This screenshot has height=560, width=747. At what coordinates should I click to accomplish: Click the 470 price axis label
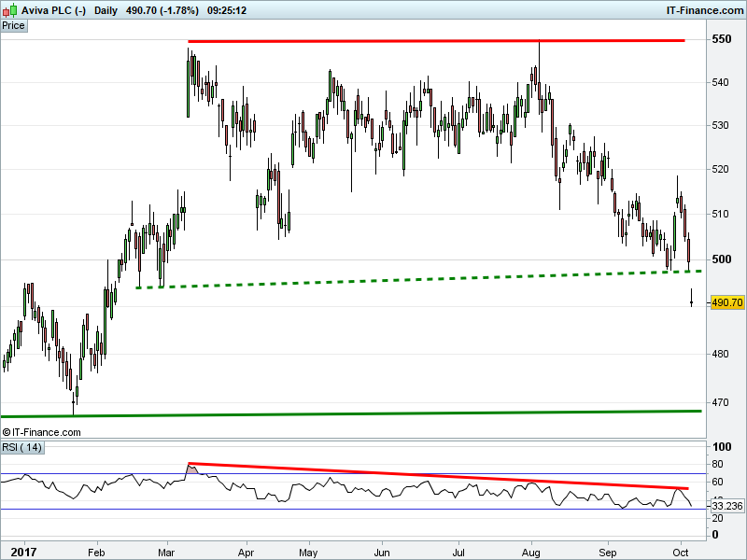(720, 402)
